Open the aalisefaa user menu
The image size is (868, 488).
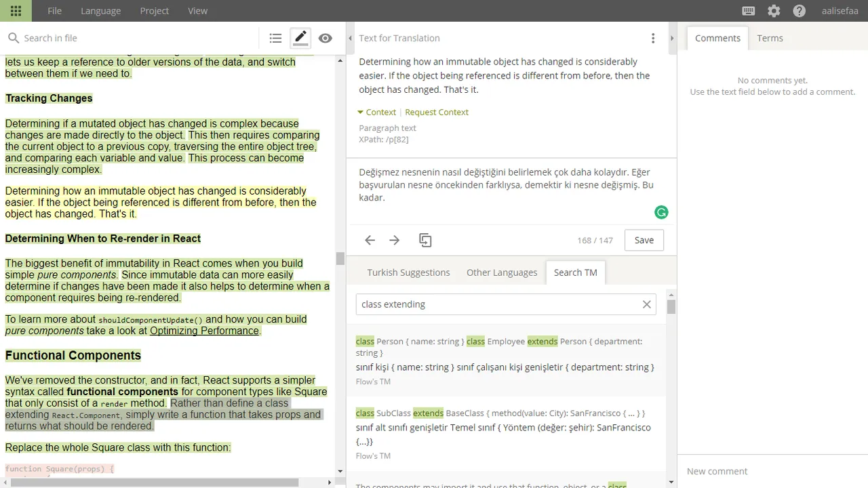[x=840, y=11]
